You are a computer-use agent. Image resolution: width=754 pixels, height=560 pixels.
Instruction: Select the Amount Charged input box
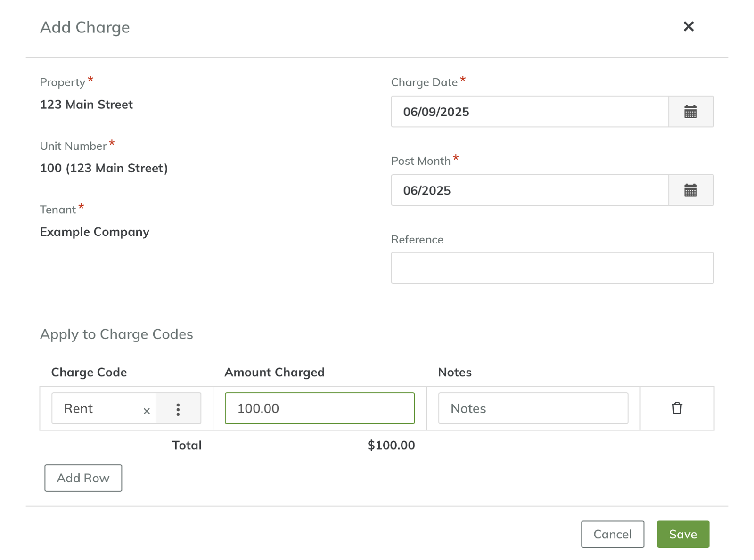[320, 409]
